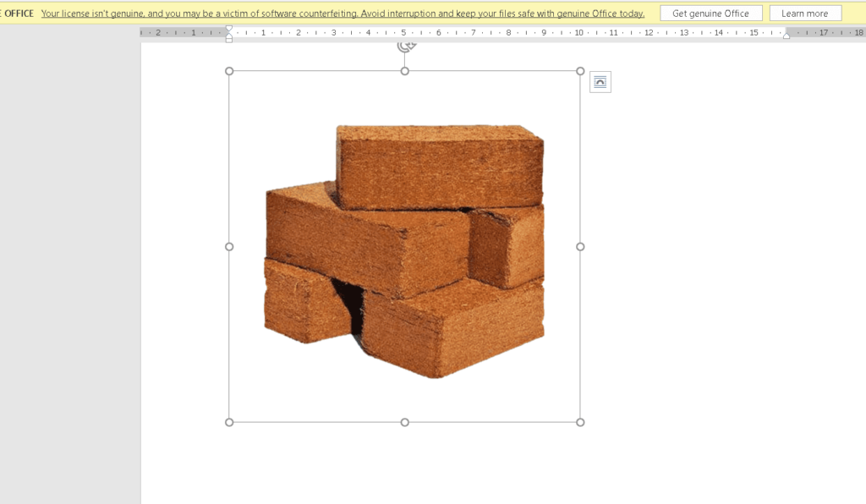Click the top-left corner resize handle
Viewport: 866px width, 504px height.
[229, 71]
